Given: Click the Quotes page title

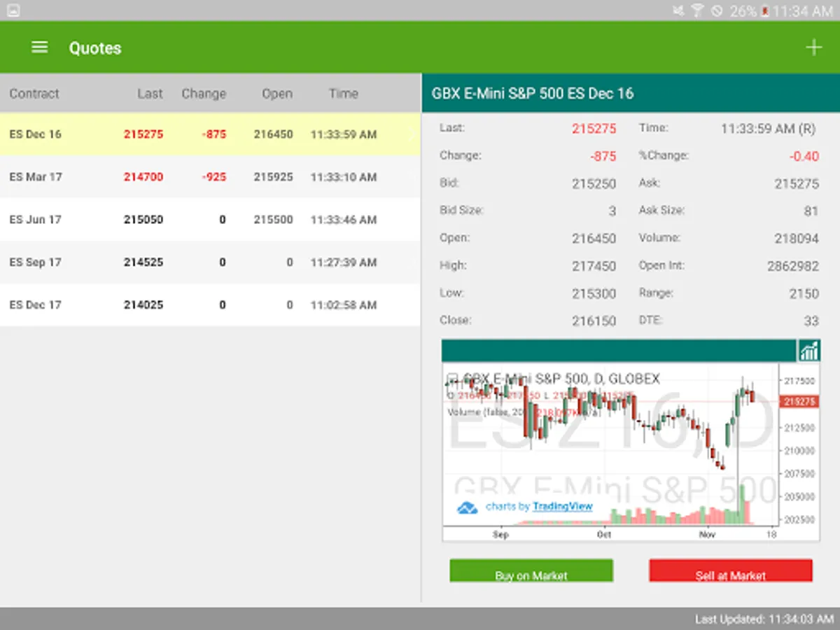Looking at the screenshot, I should tap(95, 48).
